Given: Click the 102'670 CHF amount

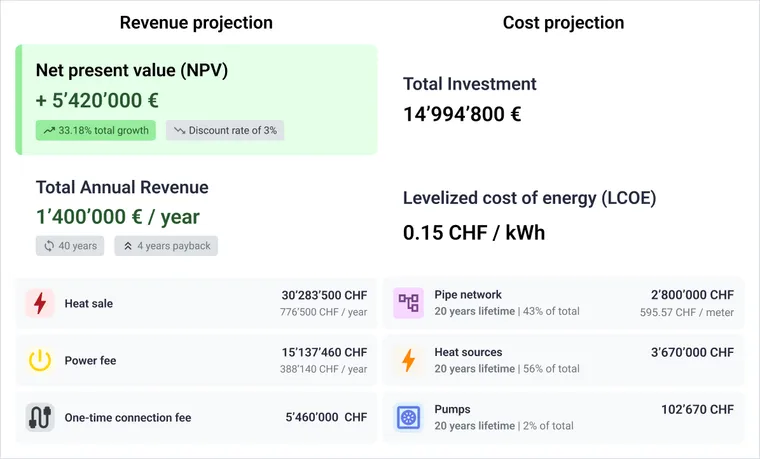Looking at the screenshot, I should [x=697, y=410].
